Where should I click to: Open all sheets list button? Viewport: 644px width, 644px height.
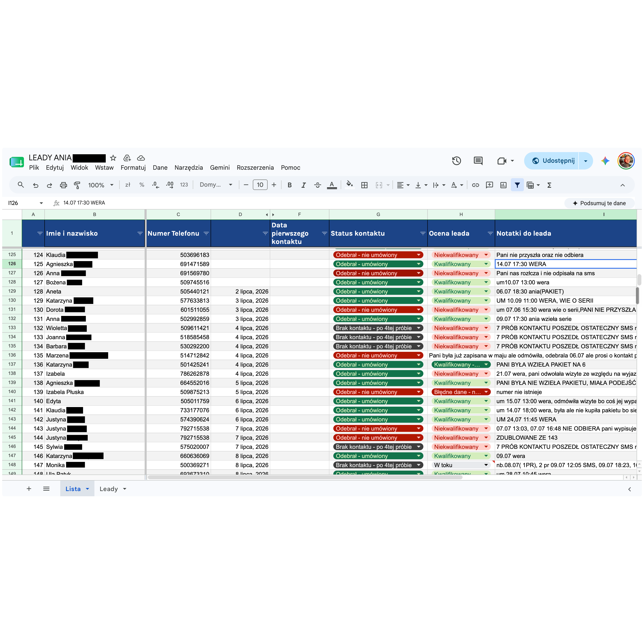(x=46, y=489)
